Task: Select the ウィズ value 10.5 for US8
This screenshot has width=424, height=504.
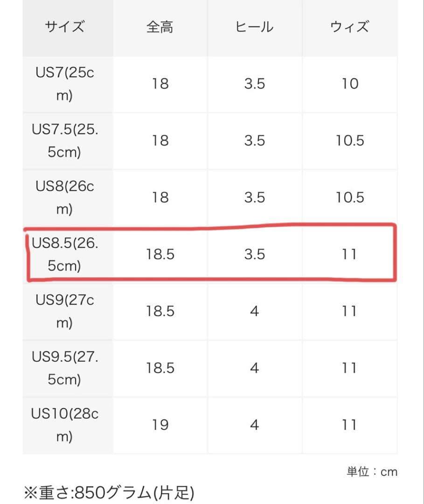Action: (x=349, y=197)
